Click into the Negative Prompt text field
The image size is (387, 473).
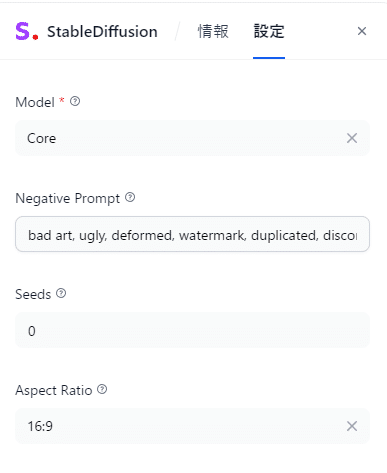pos(192,234)
